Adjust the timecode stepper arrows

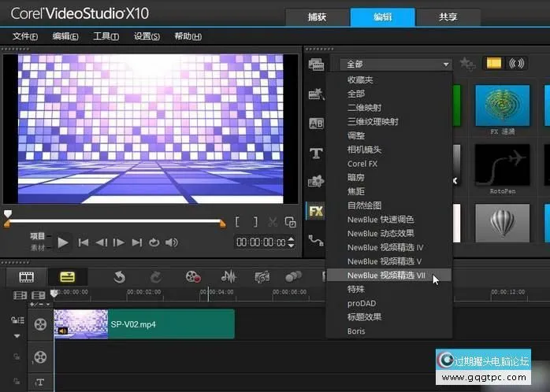[x=291, y=242]
